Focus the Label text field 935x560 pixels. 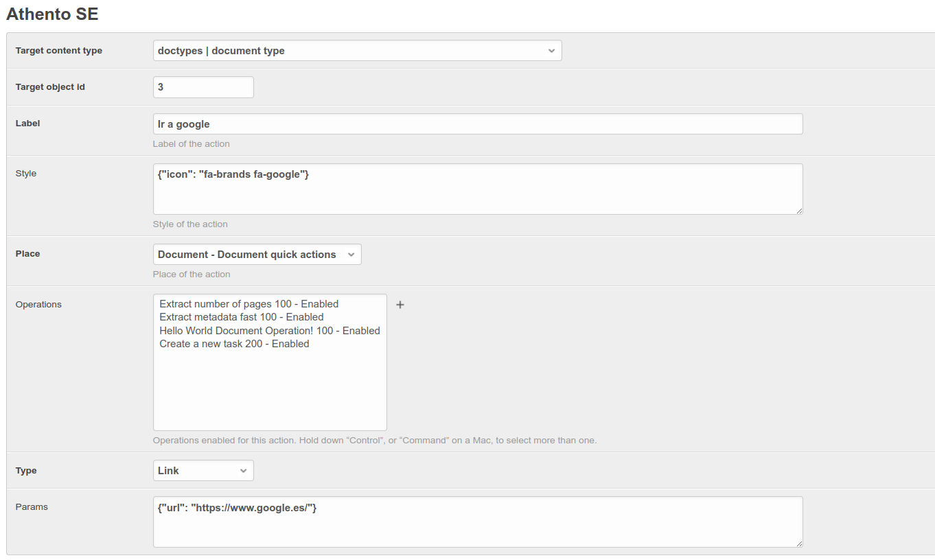pos(477,124)
